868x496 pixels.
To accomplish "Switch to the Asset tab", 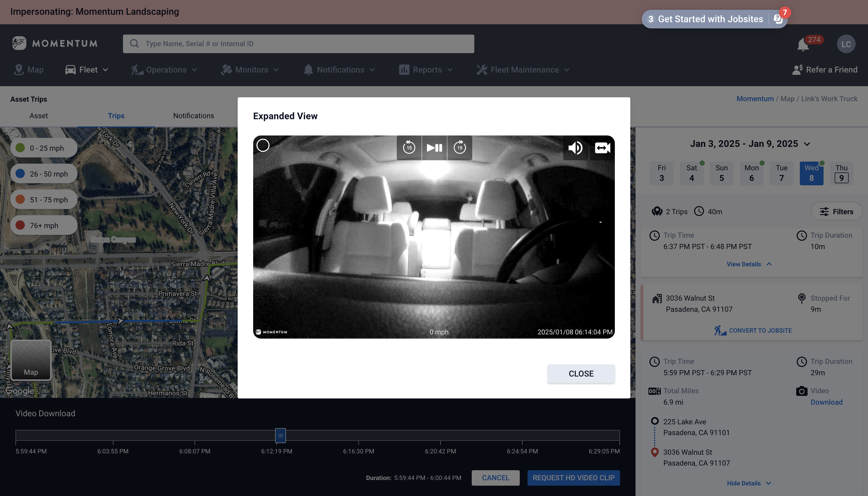I will 38,116.
